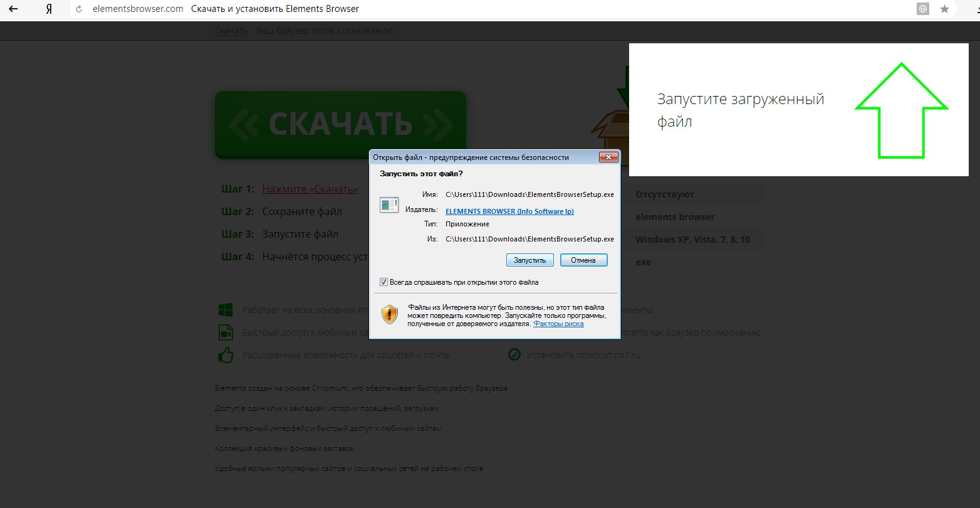Image resolution: width=980 pixels, height=508 pixels.
Task: Click the 'Нажмите «Скачать»' link in step 1
Action: point(310,189)
